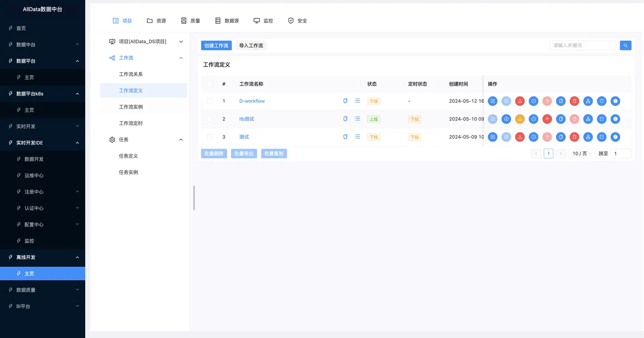
Task: Click the 导入工作流 button
Action: 251,46
